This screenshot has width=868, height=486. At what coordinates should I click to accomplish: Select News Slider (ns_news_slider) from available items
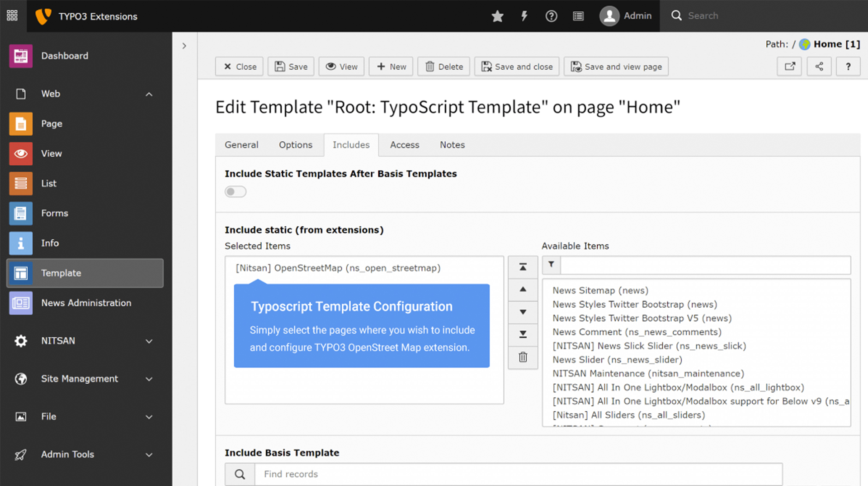[617, 360]
